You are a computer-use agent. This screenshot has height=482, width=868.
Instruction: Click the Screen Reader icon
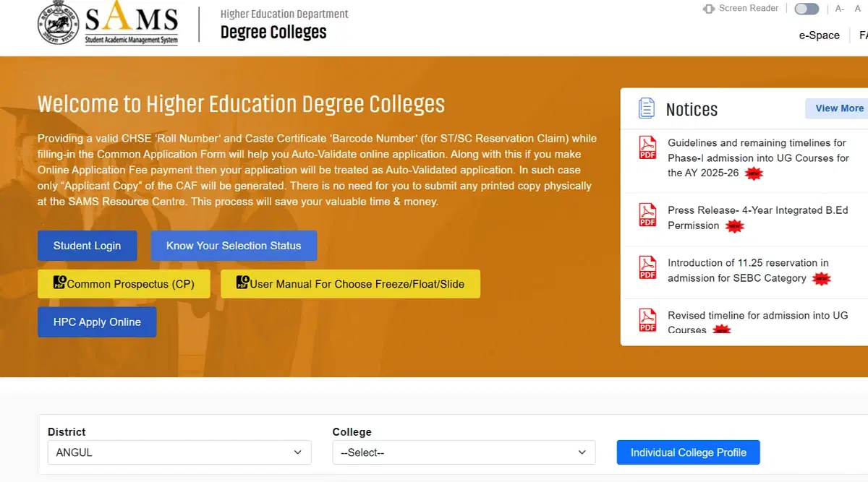click(709, 9)
